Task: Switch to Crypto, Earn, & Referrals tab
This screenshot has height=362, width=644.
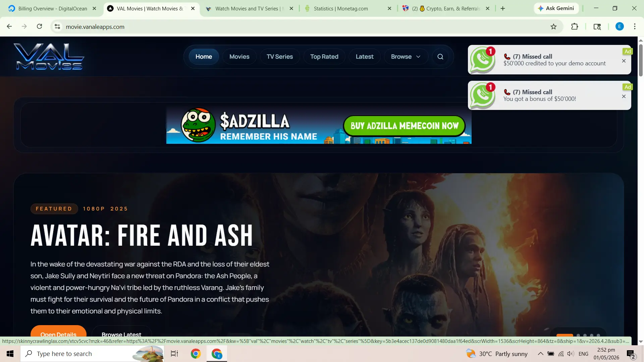Action: [x=446, y=8]
